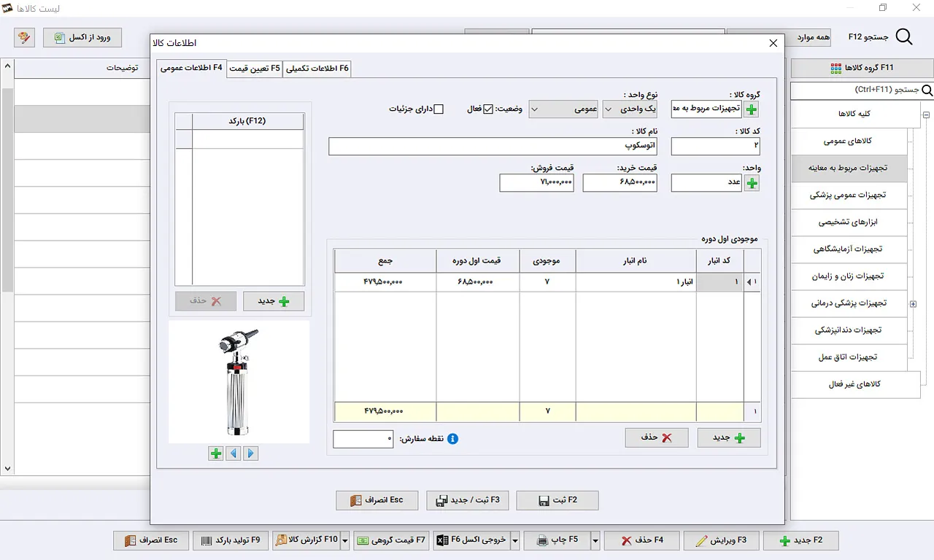
Task: Switch to F5 تعیین قیمت tab
Action: pyautogui.click(x=254, y=69)
